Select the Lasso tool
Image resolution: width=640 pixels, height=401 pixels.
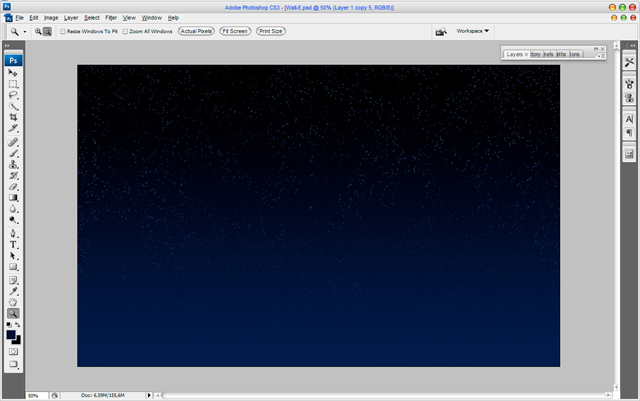click(x=13, y=95)
